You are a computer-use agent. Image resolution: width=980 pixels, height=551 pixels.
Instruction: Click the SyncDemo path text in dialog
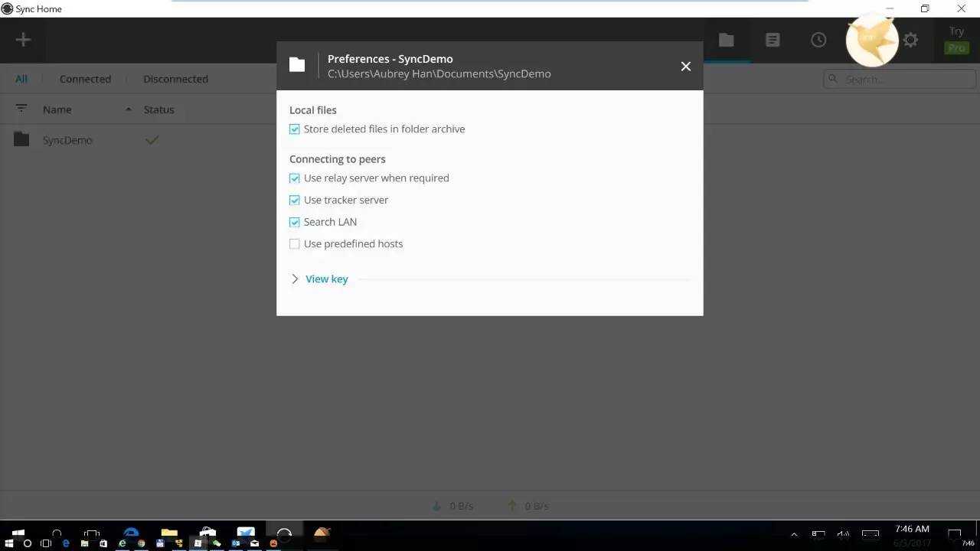coord(439,73)
